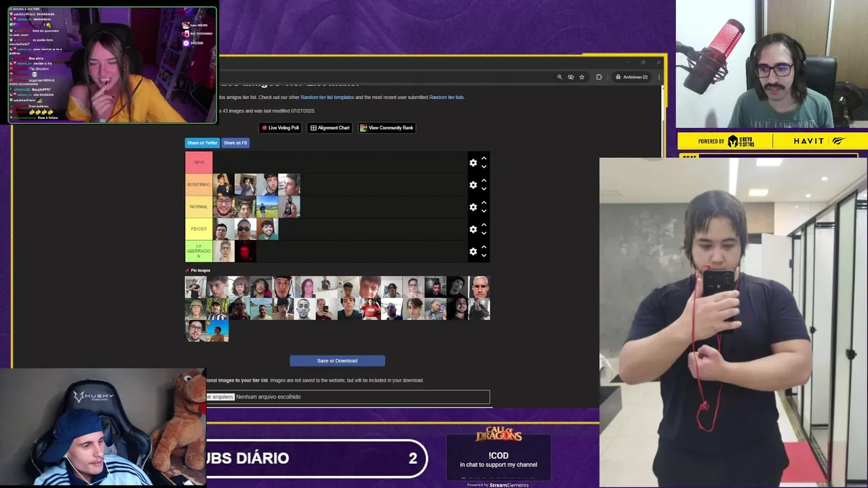This screenshot has width=868, height=488.
Task: Open settings gear for the BONITINHO tier row
Action: (x=473, y=185)
